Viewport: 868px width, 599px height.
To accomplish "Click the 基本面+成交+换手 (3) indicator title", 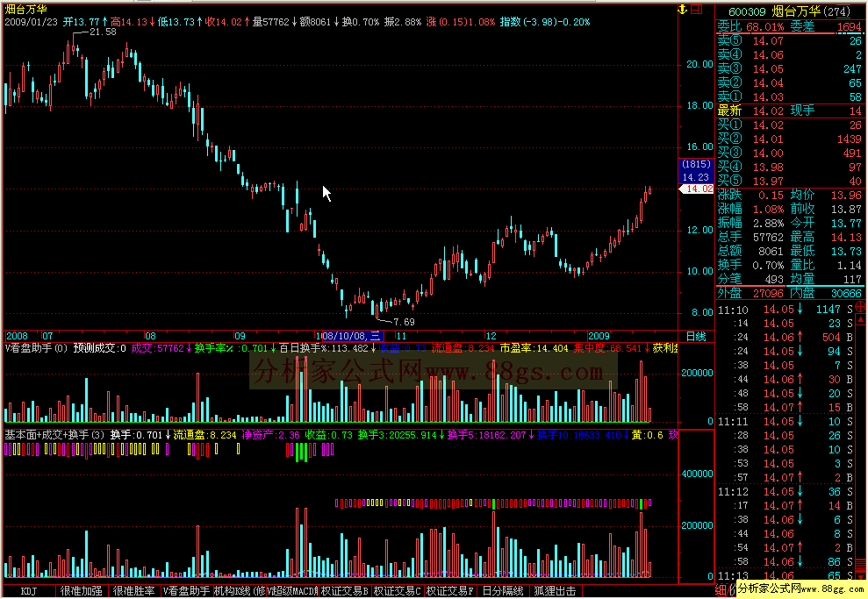I will tap(54, 435).
